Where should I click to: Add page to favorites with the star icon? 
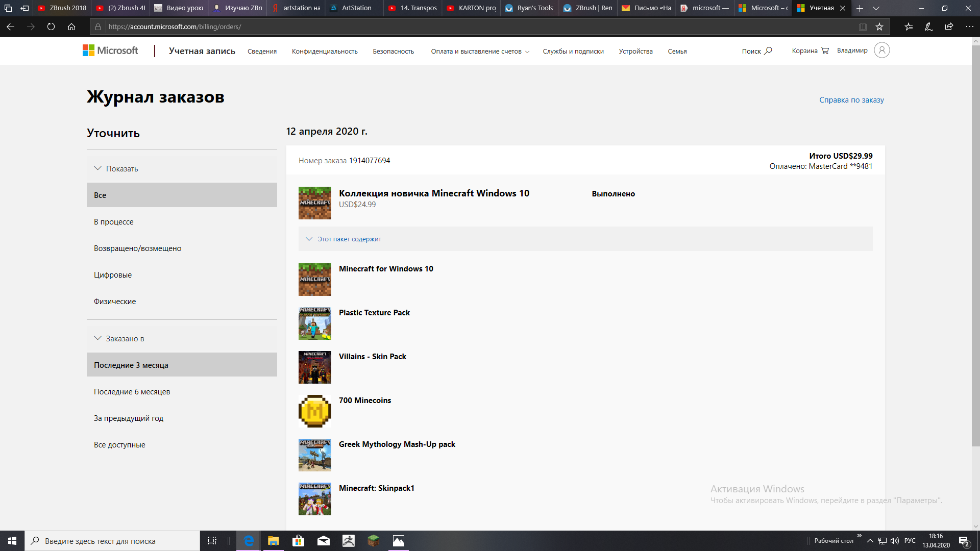point(879,27)
